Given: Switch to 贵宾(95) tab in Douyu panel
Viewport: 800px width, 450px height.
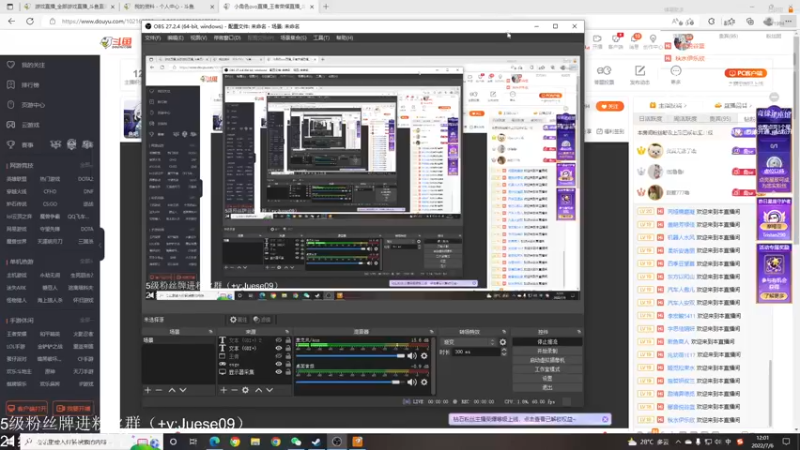Looking at the screenshot, I should click(719, 119).
